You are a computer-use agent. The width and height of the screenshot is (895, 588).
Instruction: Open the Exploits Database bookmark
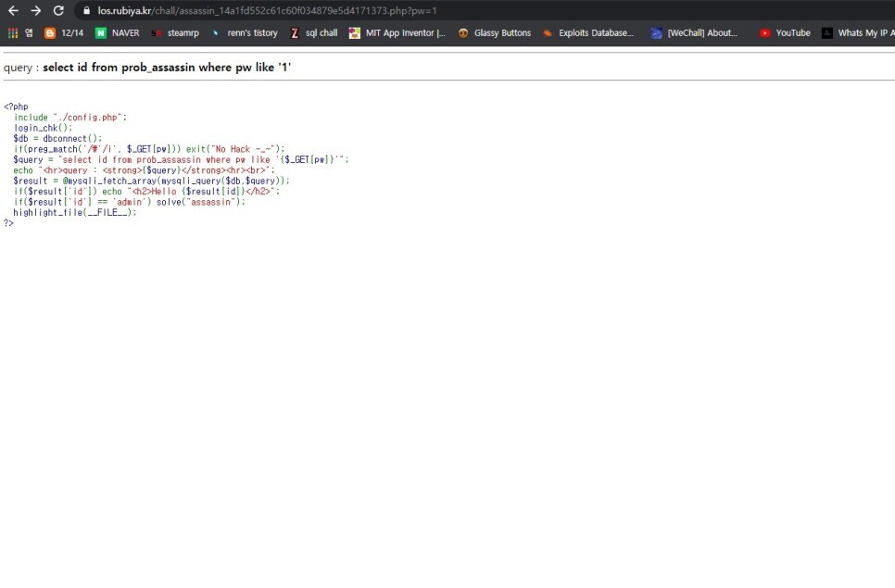click(x=588, y=33)
